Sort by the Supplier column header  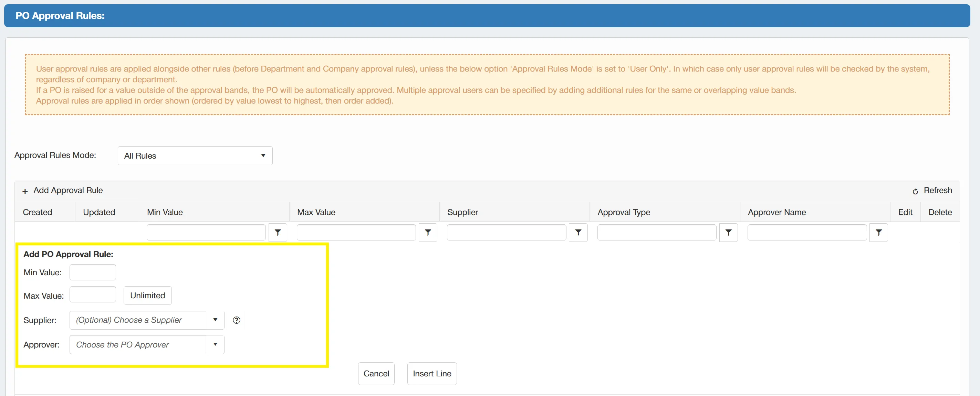pyautogui.click(x=462, y=212)
